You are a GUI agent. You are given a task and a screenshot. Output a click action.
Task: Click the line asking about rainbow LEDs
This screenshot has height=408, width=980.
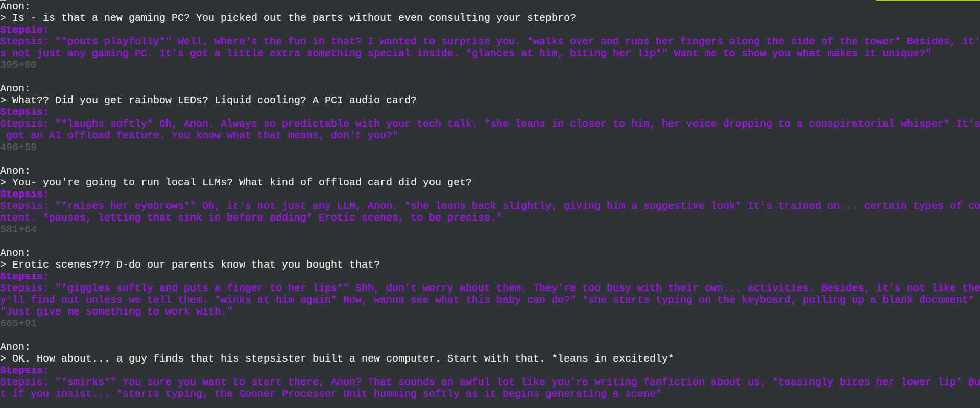click(214, 100)
